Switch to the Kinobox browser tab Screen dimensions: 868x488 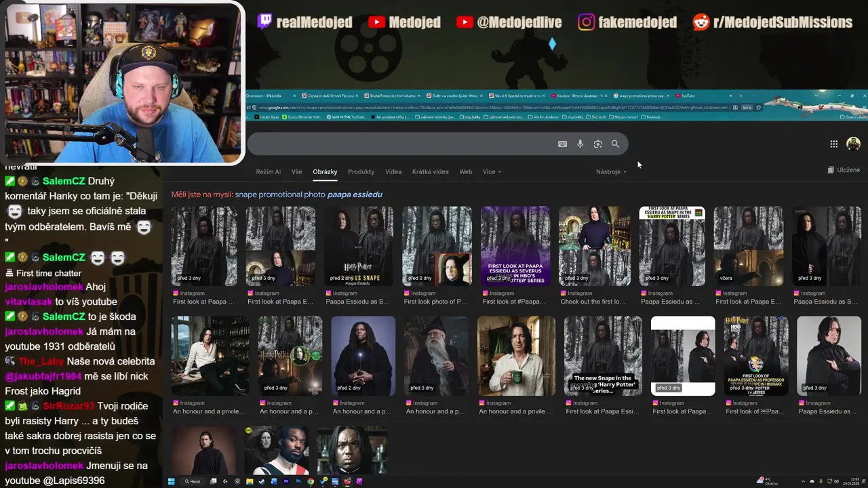click(x=580, y=96)
